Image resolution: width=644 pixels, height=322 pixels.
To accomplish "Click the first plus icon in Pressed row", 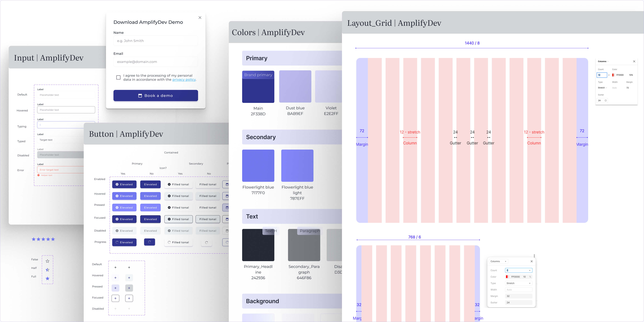I will [x=115, y=288].
